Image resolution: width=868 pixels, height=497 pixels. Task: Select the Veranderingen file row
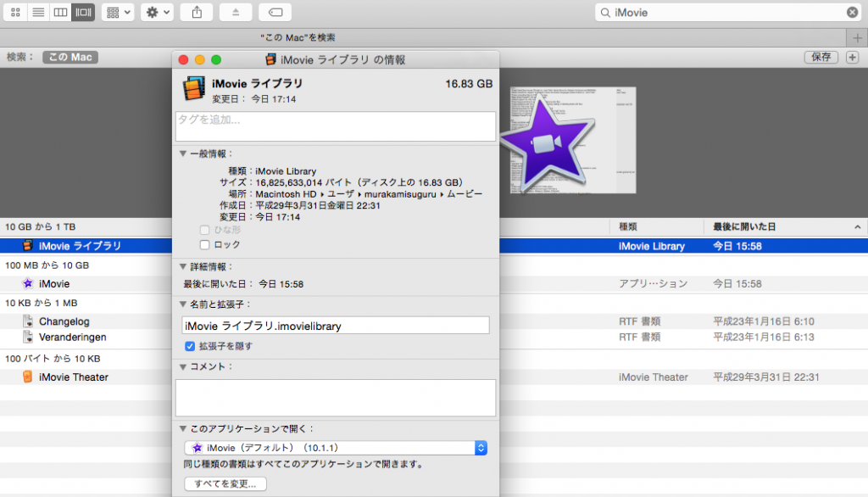pyautogui.click(x=434, y=337)
